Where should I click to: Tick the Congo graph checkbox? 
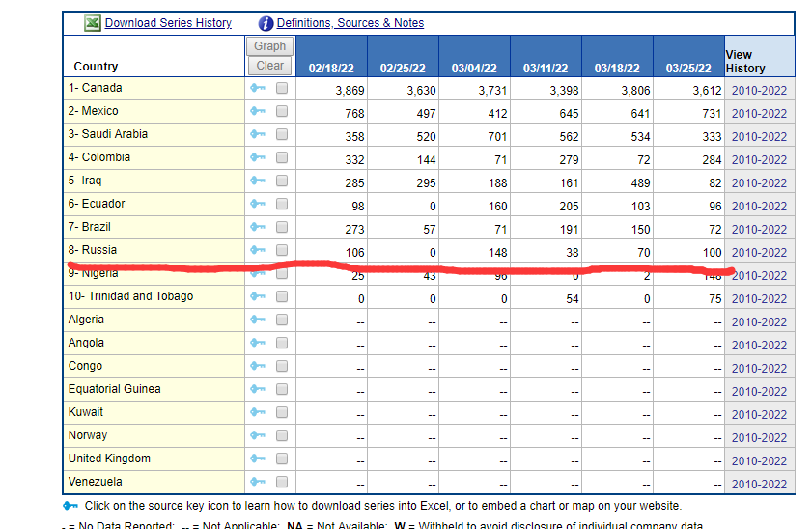click(282, 366)
